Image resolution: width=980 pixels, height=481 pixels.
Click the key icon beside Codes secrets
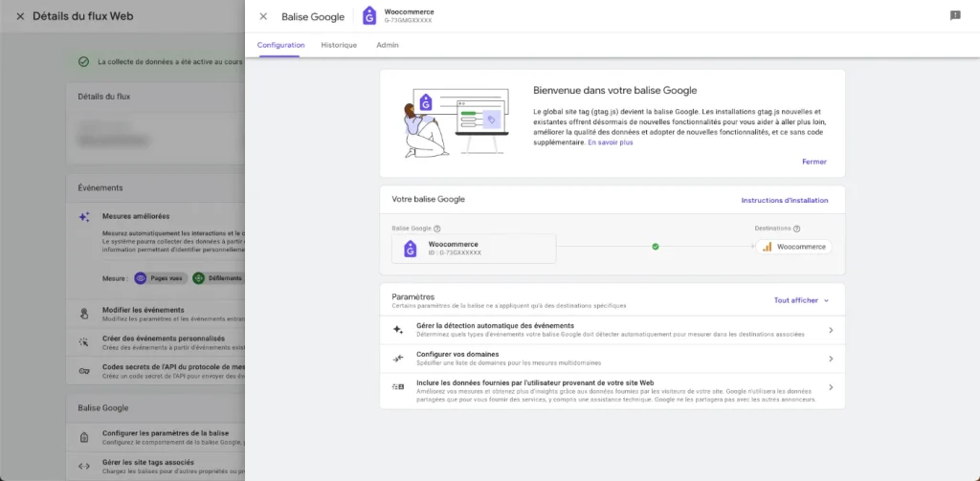(84, 370)
